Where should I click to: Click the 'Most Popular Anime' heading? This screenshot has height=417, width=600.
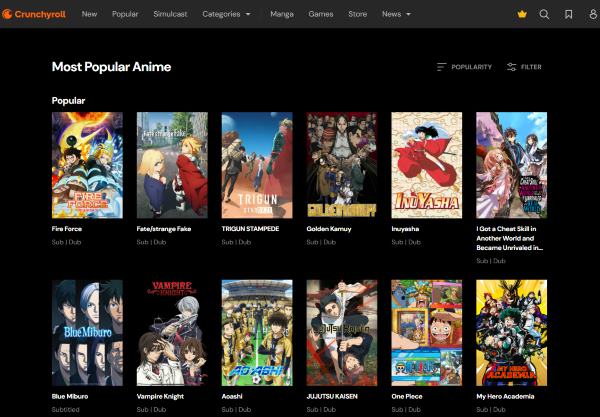[x=111, y=67]
